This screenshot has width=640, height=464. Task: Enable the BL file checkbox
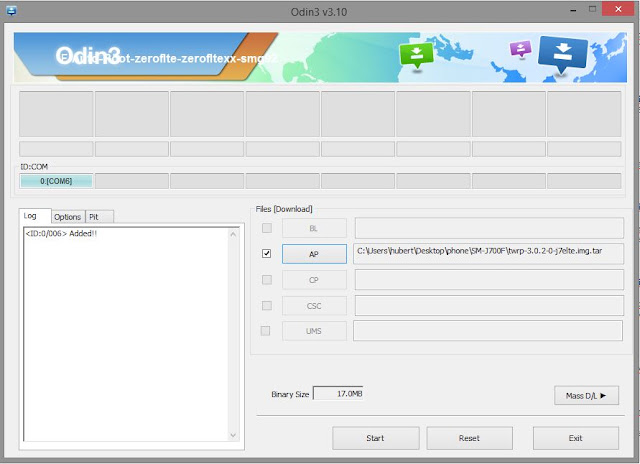(267, 228)
